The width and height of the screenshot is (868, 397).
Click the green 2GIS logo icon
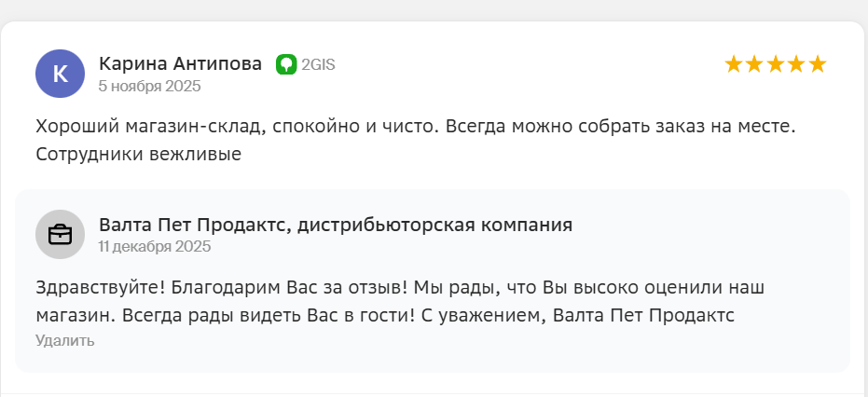tap(286, 64)
